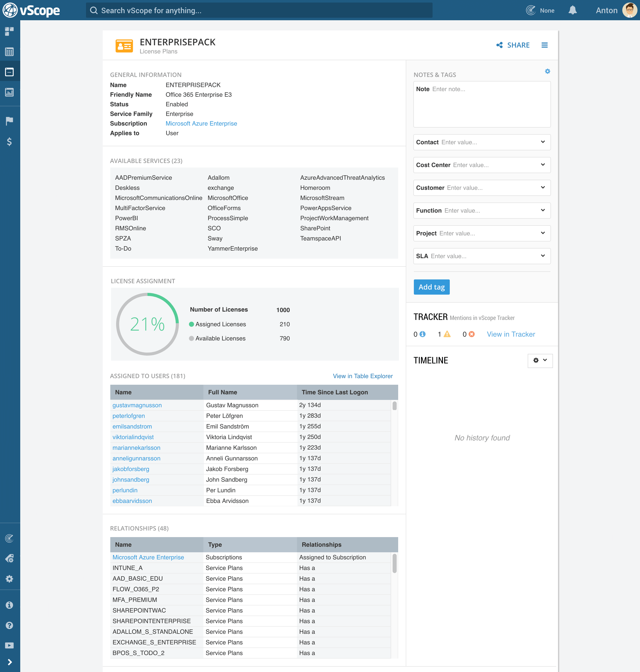
Task: Open the hamburger menu on the page header
Action: pyautogui.click(x=544, y=45)
